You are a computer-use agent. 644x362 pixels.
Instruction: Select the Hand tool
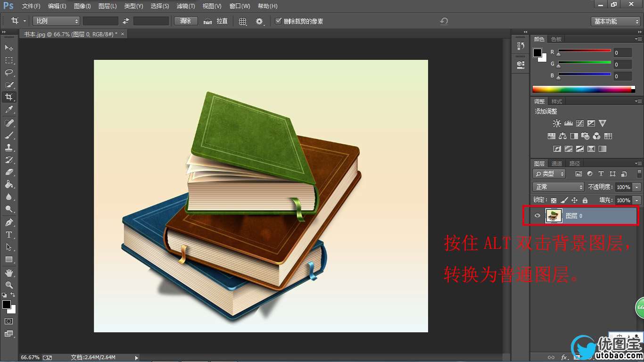click(x=9, y=273)
